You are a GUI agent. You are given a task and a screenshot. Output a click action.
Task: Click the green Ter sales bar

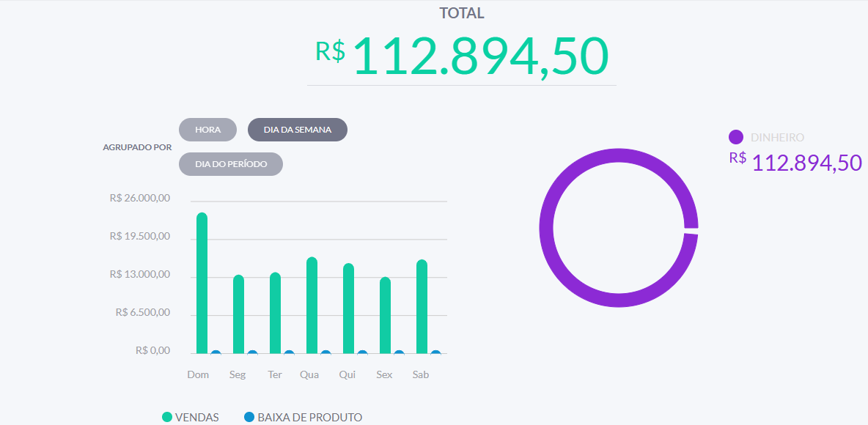coord(275,313)
